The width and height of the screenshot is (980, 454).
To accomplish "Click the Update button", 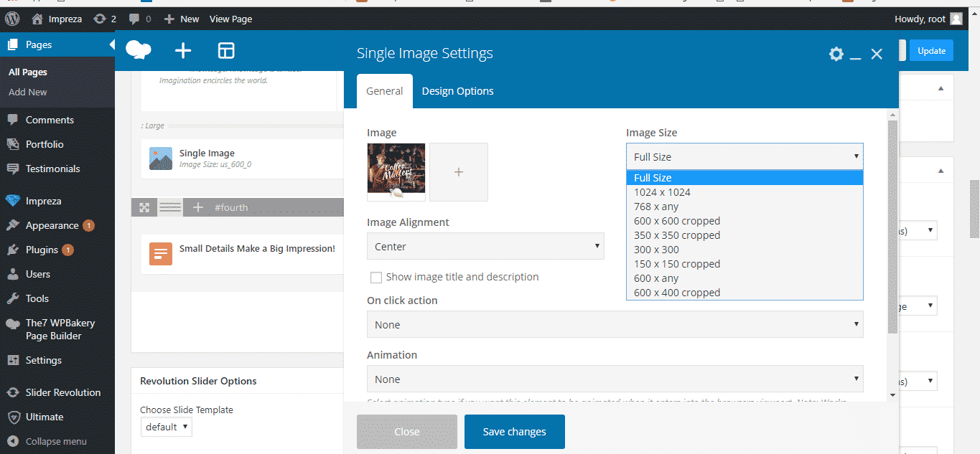I will pyautogui.click(x=931, y=51).
